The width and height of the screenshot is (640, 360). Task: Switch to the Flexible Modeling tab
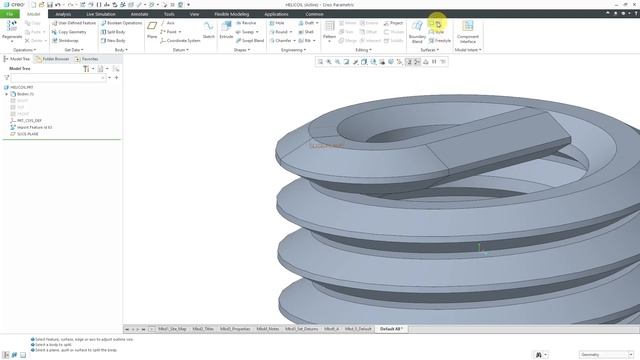231,14
